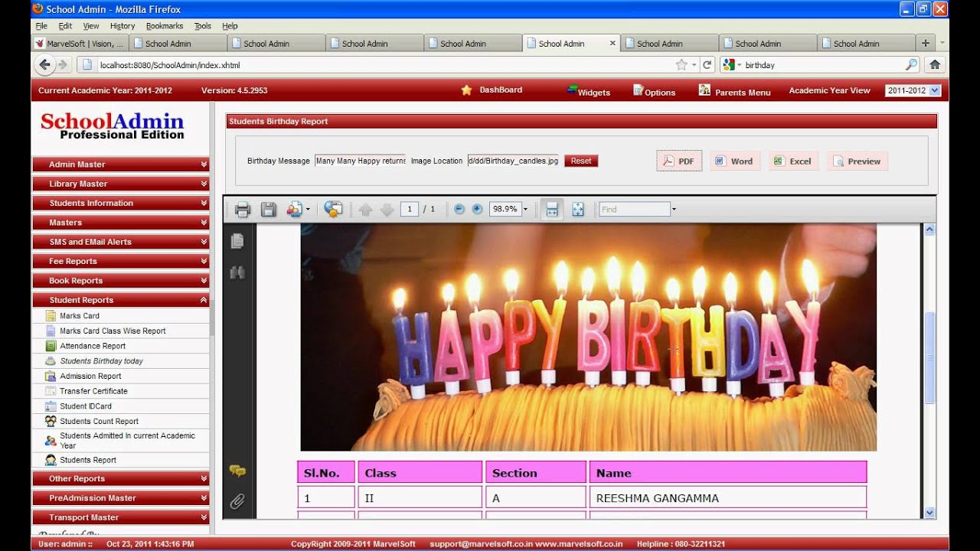The width and height of the screenshot is (980, 551).
Task: Open the Admission Report
Action: [x=90, y=377]
